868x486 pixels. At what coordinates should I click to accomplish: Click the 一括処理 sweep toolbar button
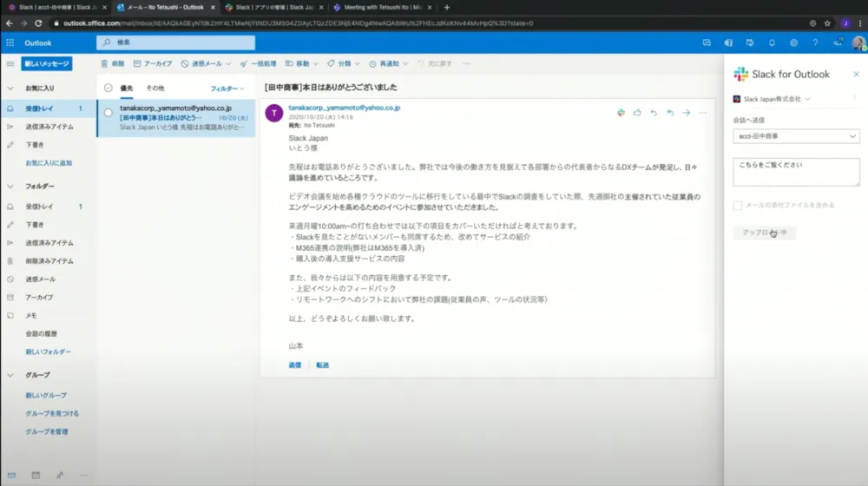[258, 63]
